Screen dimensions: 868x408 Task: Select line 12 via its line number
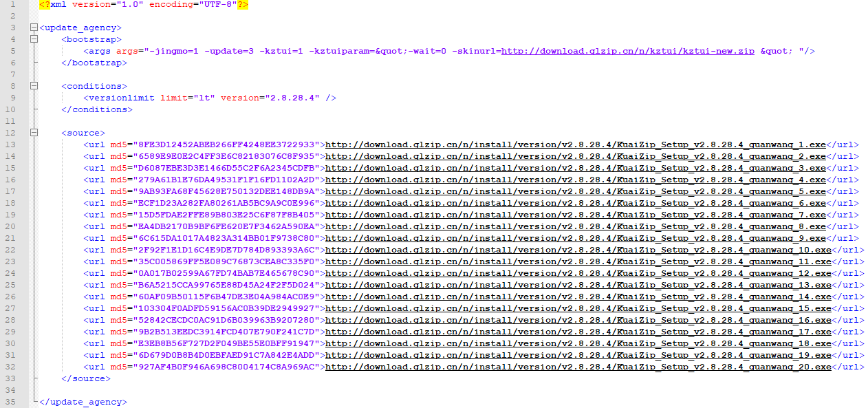coord(11,133)
